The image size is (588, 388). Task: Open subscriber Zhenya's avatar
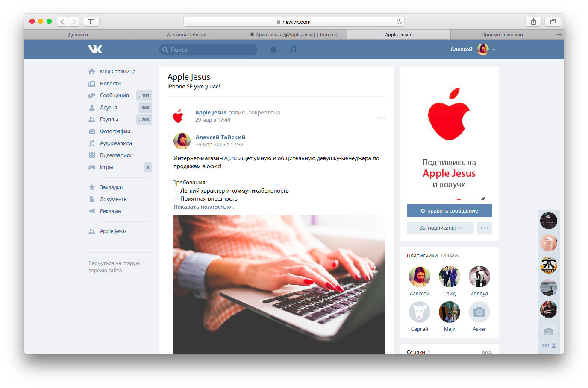point(479,277)
